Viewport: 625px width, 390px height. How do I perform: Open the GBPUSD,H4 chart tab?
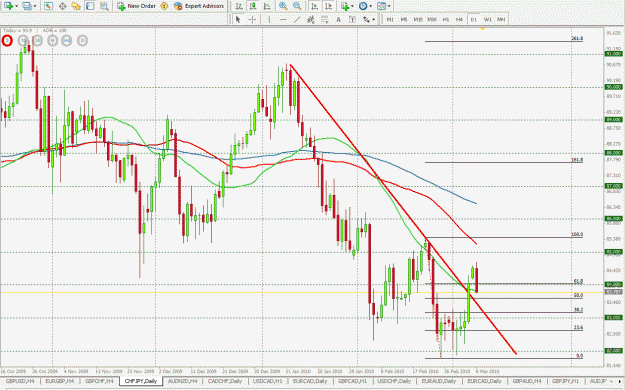tap(20, 382)
